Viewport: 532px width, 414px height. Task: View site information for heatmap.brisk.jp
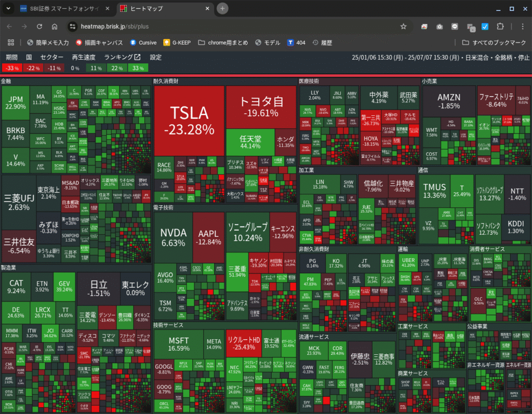[x=72, y=26]
